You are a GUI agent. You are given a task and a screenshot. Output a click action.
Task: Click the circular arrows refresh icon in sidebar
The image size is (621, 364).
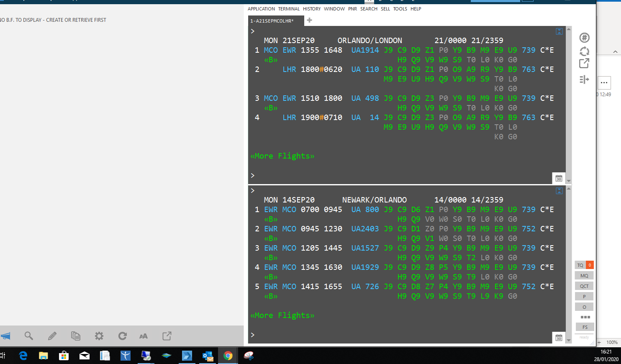click(584, 51)
